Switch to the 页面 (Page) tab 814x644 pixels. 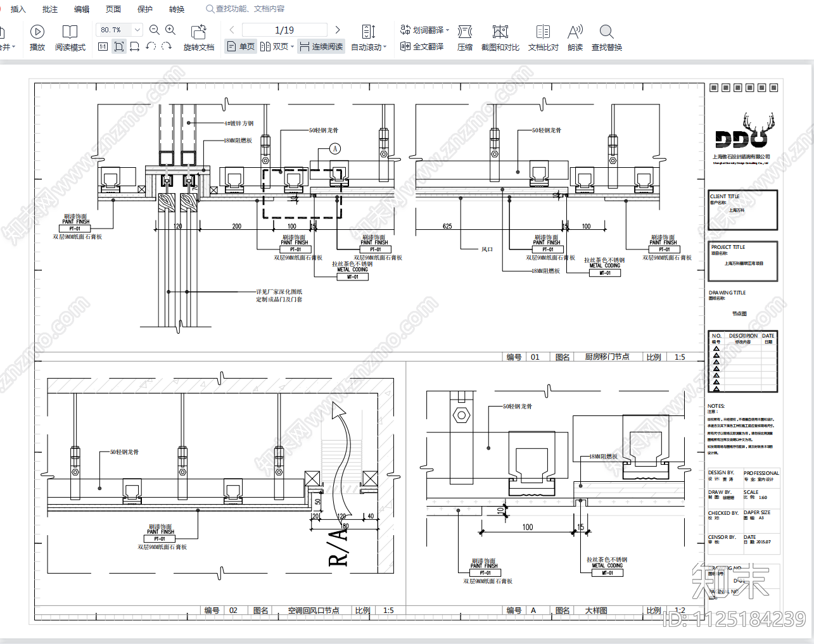pyautogui.click(x=113, y=9)
